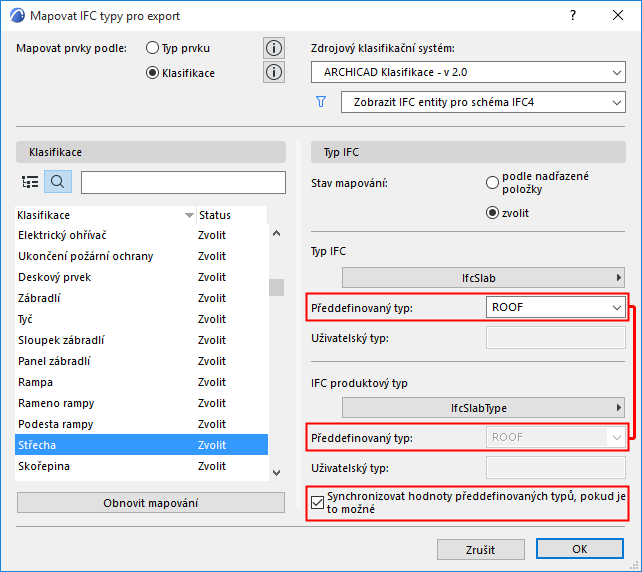
Task: Click the blue filter funnel icon
Action: pyautogui.click(x=321, y=102)
